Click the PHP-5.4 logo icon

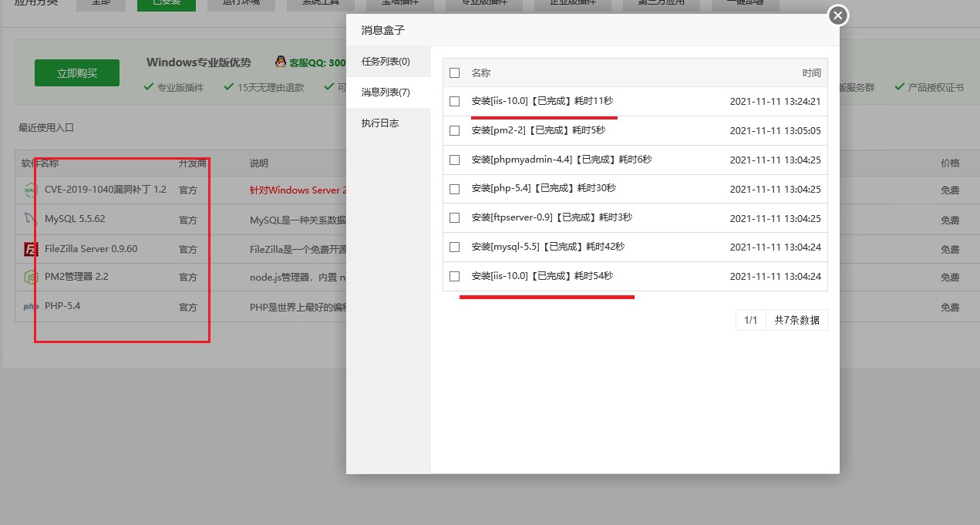[x=31, y=307]
